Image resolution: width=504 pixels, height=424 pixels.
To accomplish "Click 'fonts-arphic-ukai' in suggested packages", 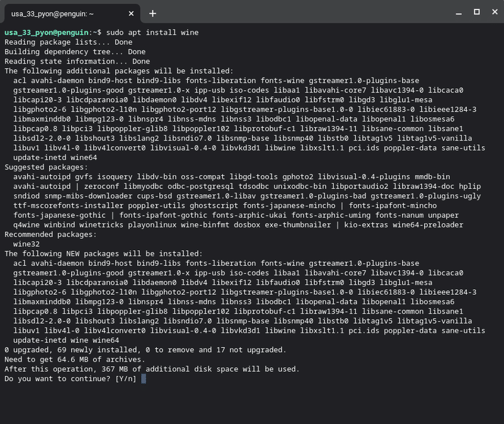I will tap(249, 215).
